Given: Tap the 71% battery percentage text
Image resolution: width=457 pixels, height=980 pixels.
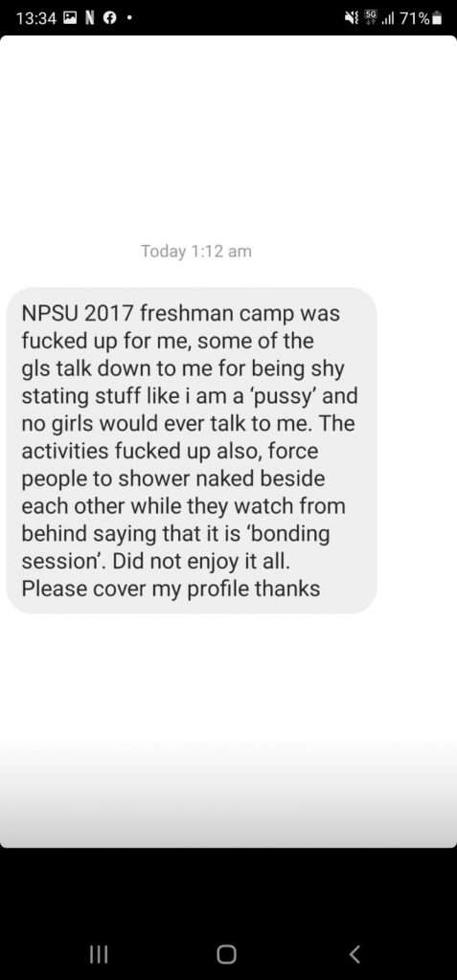Looking at the screenshot, I should pos(415,19).
